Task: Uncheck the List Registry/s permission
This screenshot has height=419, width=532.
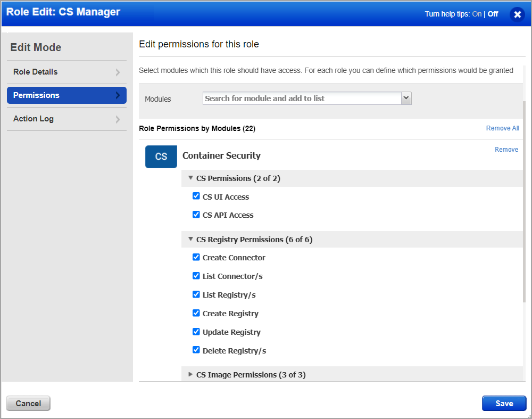Action: tap(196, 294)
